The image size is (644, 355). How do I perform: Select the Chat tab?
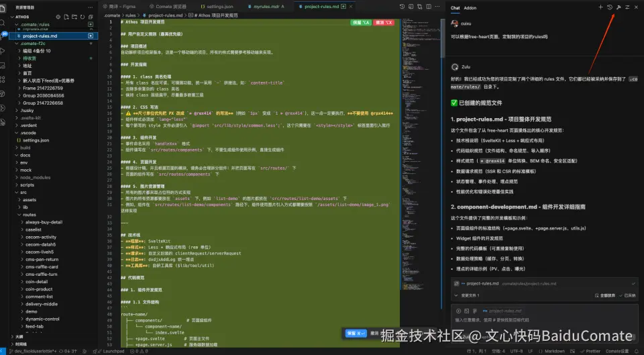pyautogui.click(x=455, y=8)
